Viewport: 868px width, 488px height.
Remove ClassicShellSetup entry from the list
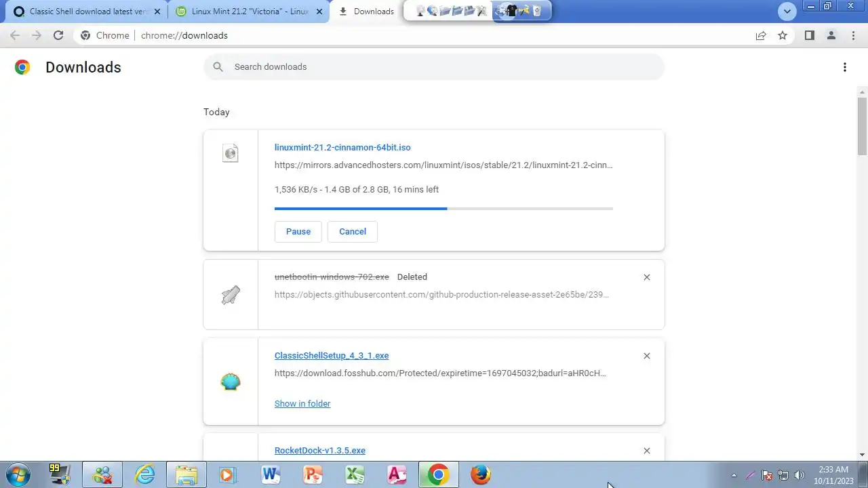pos(647,356)
